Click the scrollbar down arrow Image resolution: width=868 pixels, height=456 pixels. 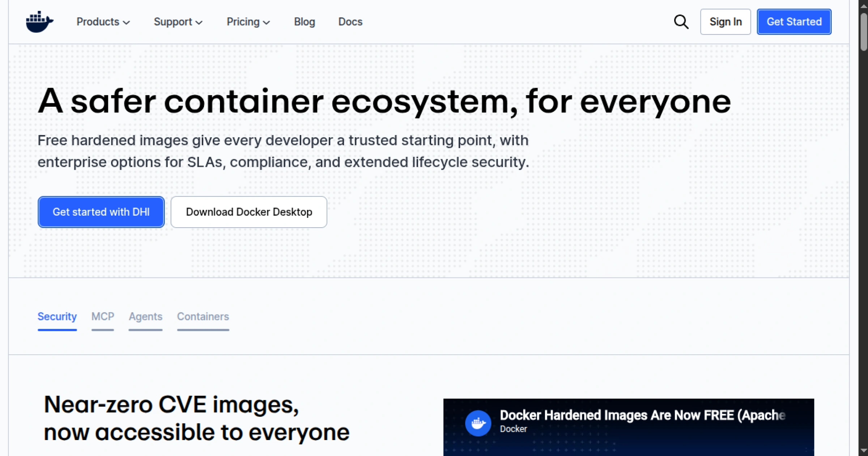point(864,451)
